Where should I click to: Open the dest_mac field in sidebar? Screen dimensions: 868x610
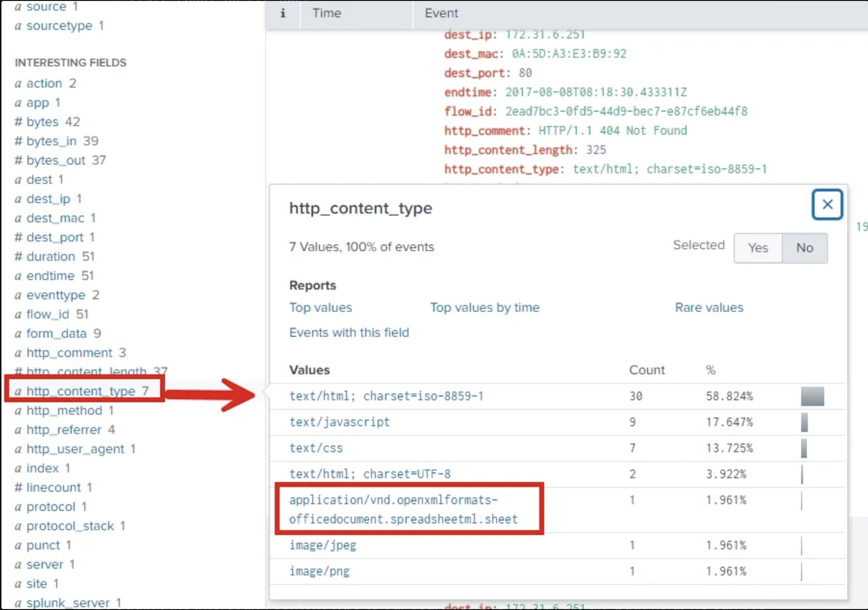click(x=55, y=218)
